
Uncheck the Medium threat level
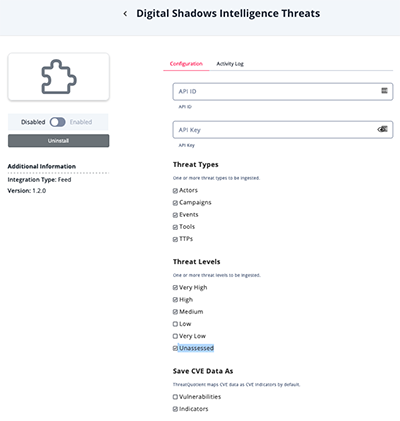[x=175, y=312]
